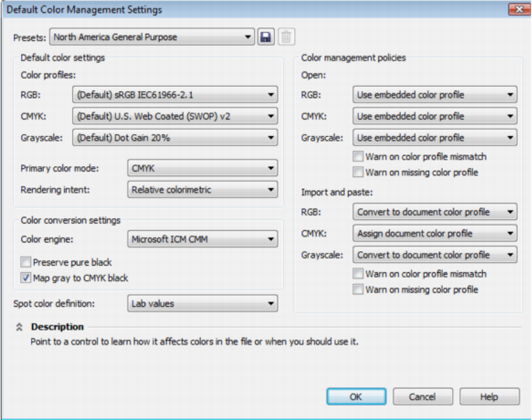Open the Color engine dropdown
The width and height of the screenshot is (532, 420).
click(202, 240)
